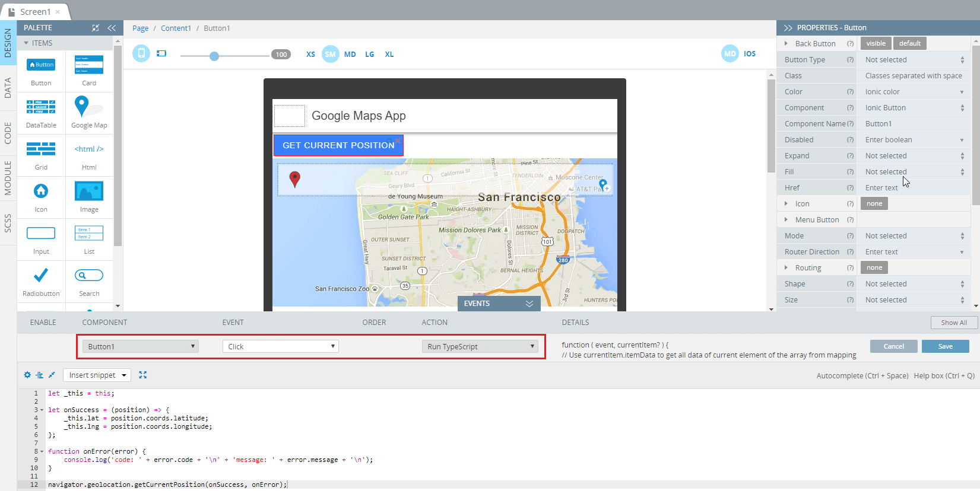
Task: Open the Insert snippet dropdown
Action: (97, 375)
